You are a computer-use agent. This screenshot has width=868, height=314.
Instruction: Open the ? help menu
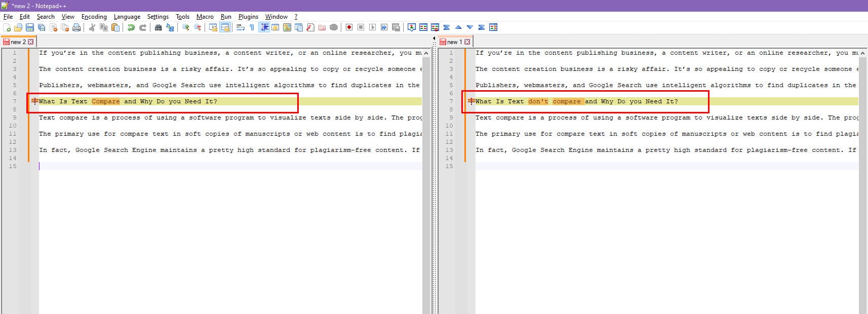coord(296,17)
